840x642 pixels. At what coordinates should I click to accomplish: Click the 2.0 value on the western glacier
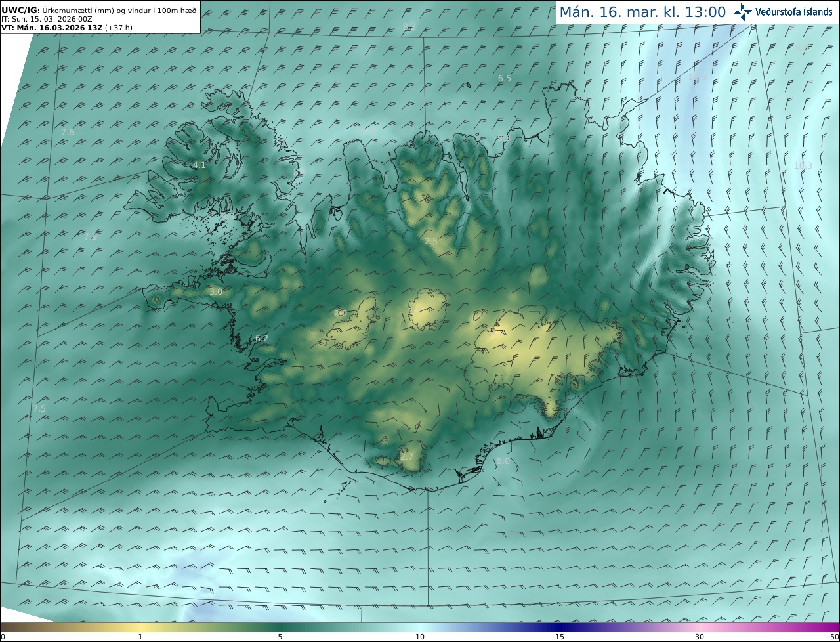340,313
